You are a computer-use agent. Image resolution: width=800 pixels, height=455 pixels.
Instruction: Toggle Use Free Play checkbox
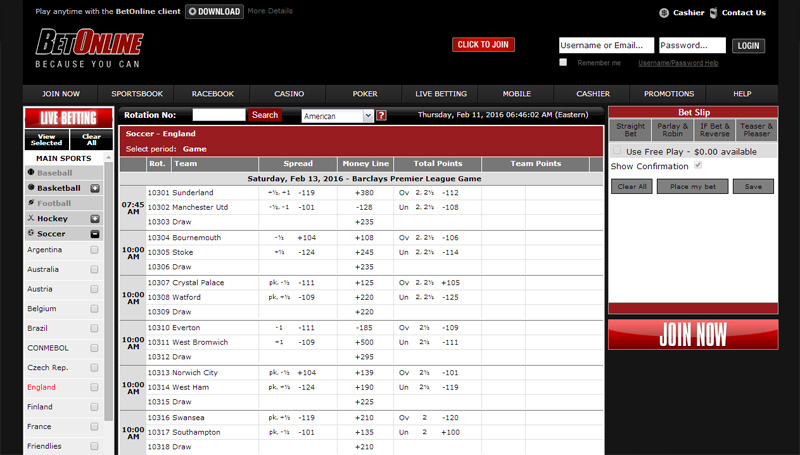[617, 151]
